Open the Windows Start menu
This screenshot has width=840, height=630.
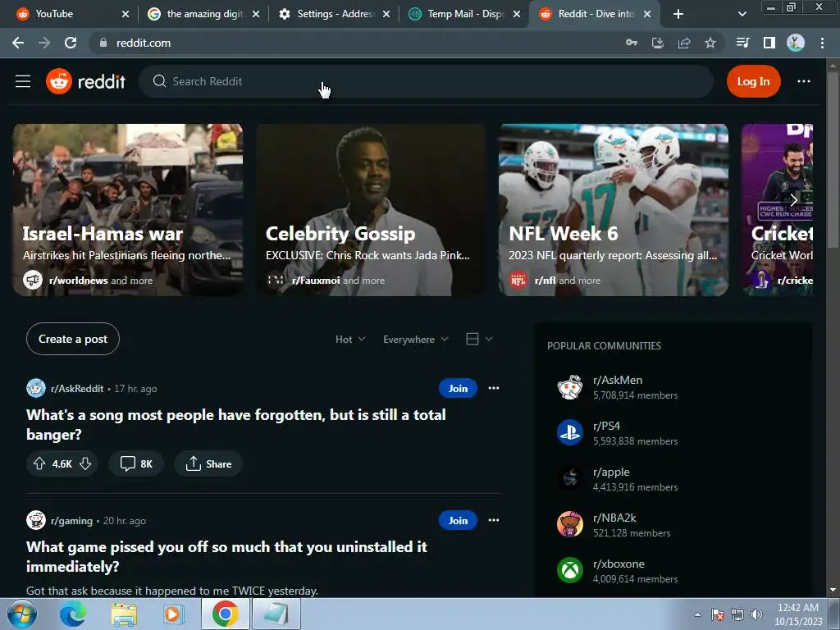(21, 614)
